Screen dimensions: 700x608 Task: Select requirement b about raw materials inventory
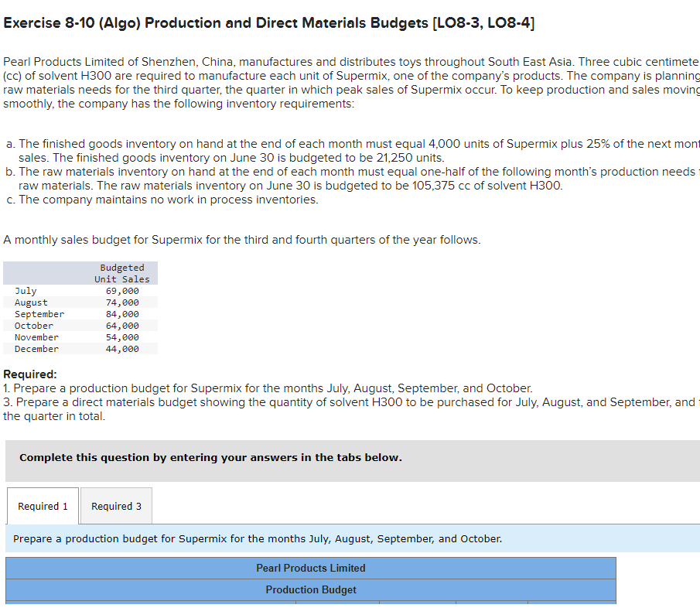coord(348,178)
